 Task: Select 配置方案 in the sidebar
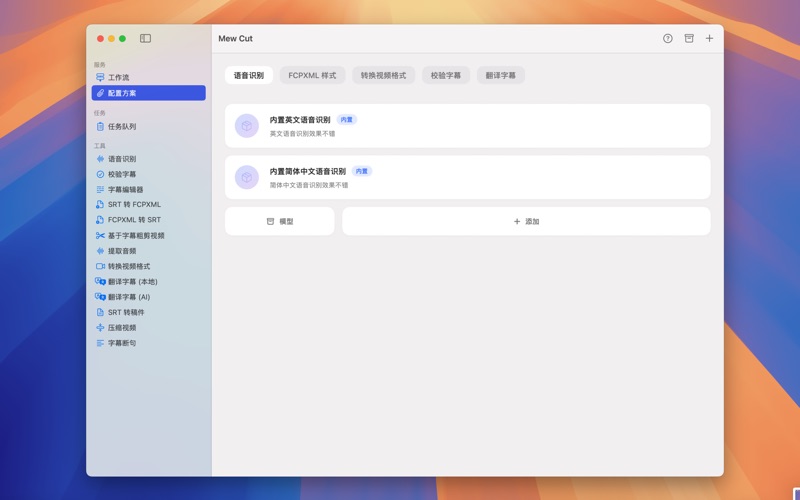click(148, 93)
